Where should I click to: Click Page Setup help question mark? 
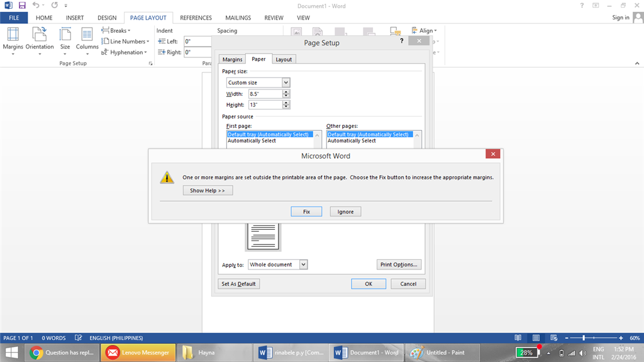402,41
